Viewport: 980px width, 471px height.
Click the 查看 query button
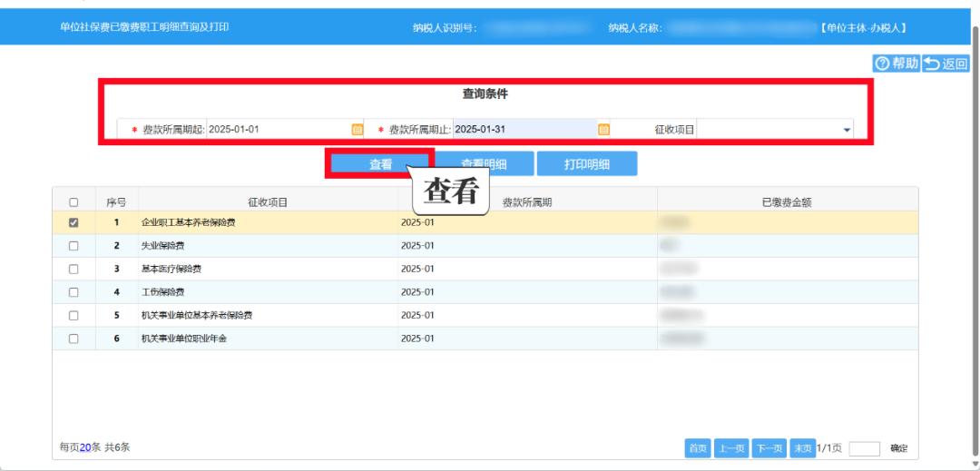pyautogui.click(x=380, y=164)
